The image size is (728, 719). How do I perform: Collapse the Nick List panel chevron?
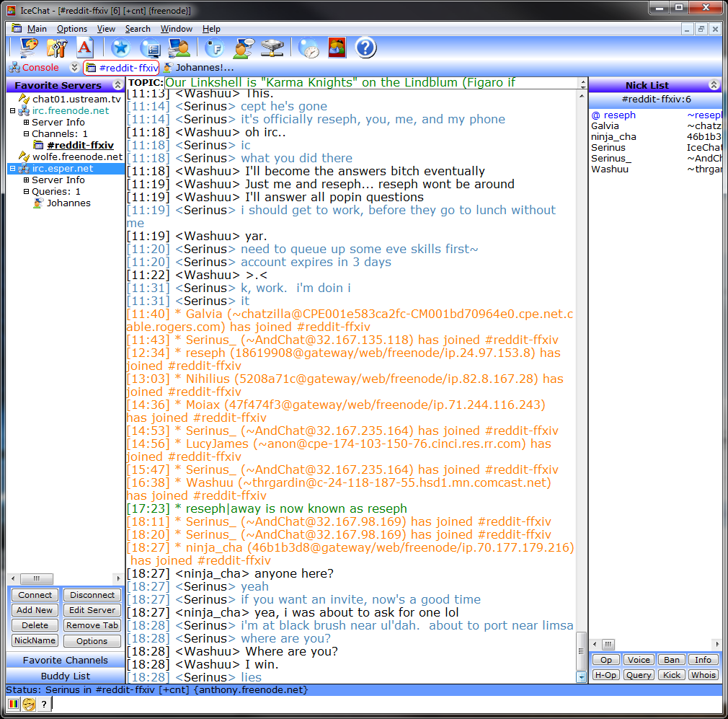(714, 85)
